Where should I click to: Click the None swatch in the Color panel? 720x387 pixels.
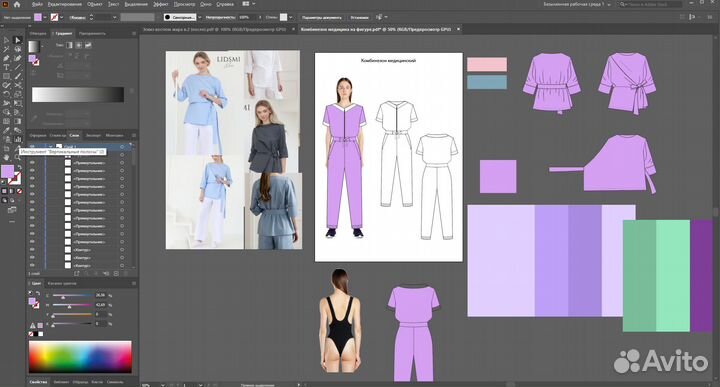(x=31, y=334)
